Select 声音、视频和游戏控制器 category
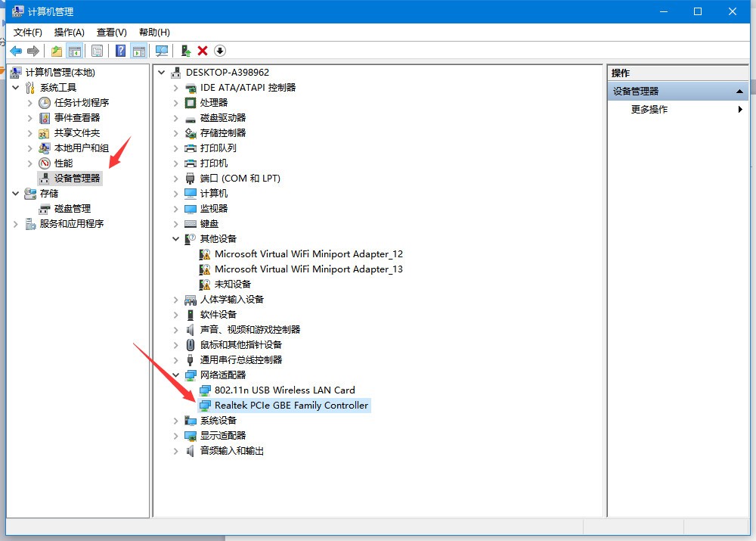 point(250,330)
